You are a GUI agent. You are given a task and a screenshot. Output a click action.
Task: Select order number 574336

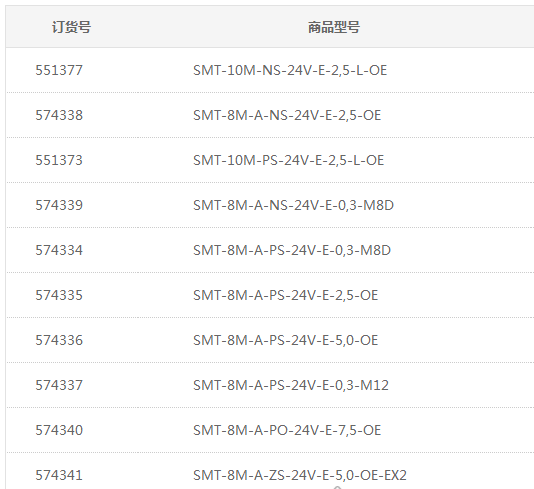pyautogui.click(x=59, y=340)
